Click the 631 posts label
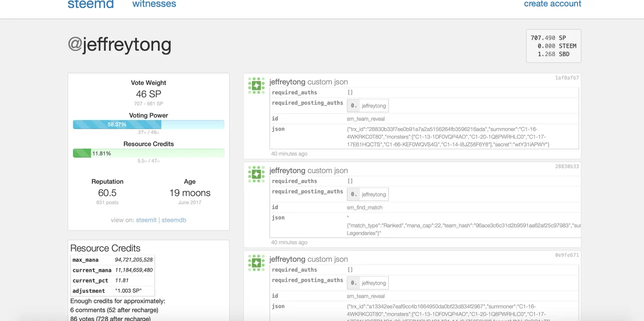 pyautogui.click(x=107, y=202)
